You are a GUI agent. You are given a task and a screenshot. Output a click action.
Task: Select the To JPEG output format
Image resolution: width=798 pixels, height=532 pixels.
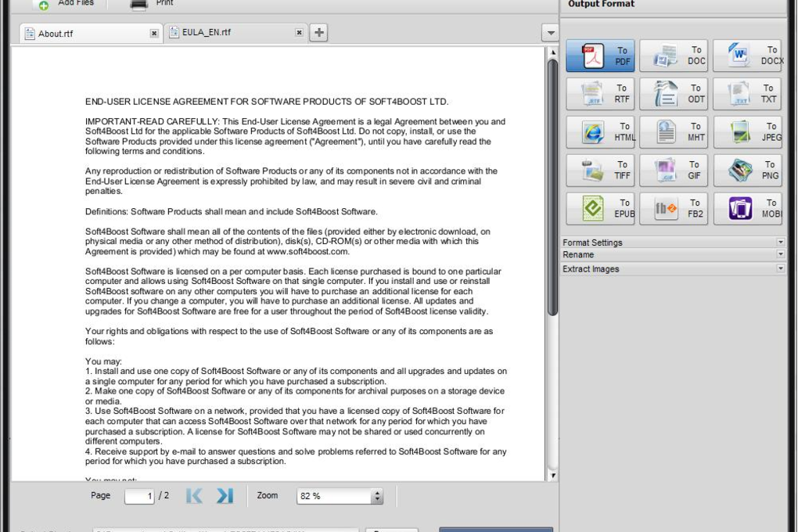(747, 132)
